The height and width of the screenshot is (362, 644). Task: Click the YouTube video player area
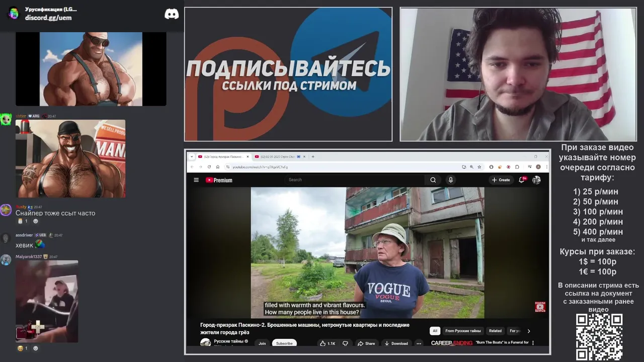tap(367, 252)
